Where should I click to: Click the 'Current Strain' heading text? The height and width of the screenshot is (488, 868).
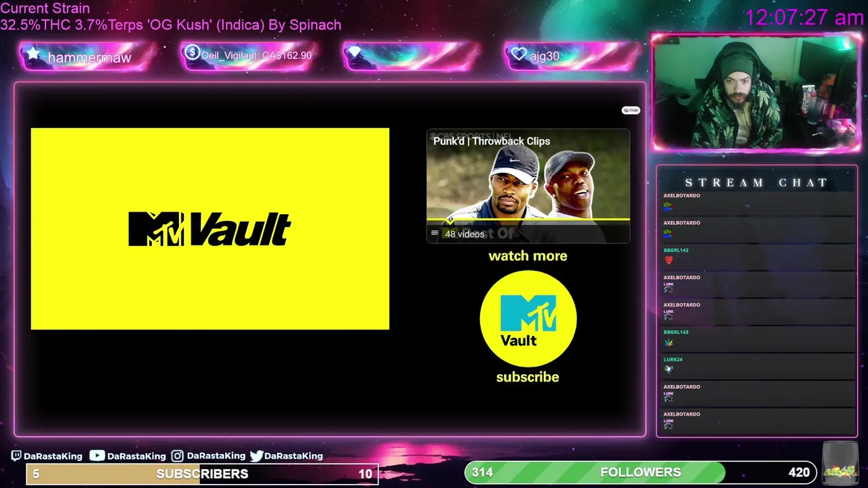pyautogui.click(x=45, y=9)
